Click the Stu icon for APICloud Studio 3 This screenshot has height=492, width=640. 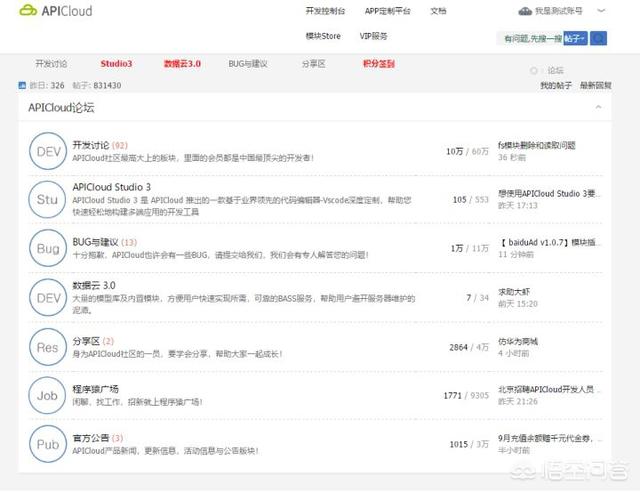(x=48, y=198)
